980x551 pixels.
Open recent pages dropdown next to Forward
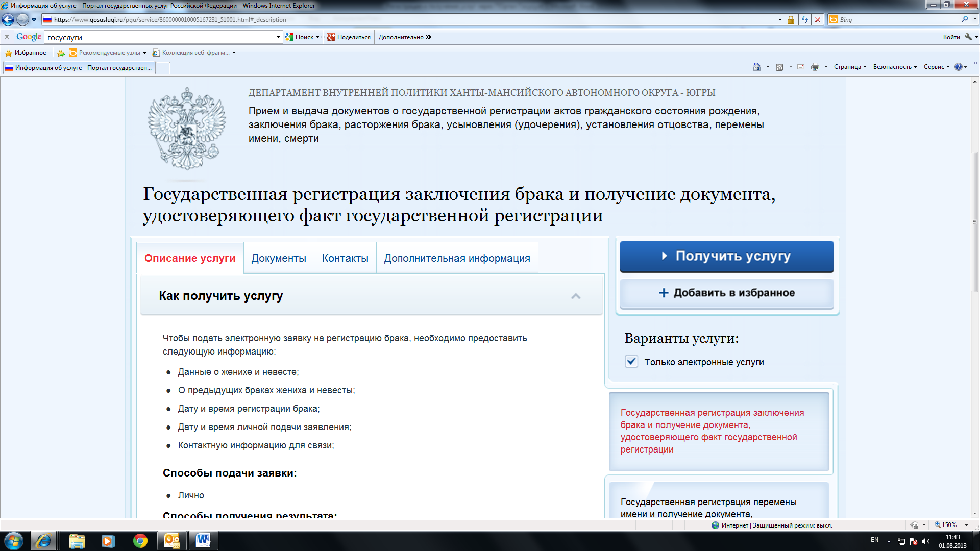tap(34, 20)
